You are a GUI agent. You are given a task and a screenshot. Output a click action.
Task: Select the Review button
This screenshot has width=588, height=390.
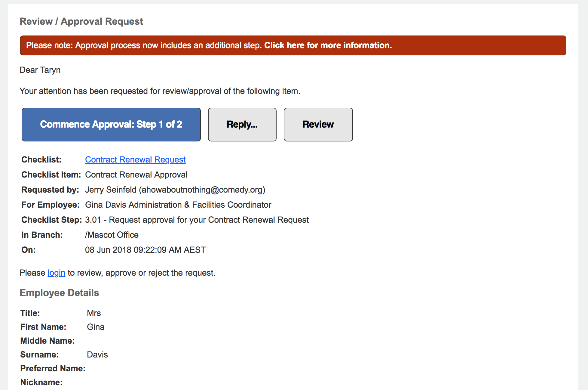coord(318,125)
